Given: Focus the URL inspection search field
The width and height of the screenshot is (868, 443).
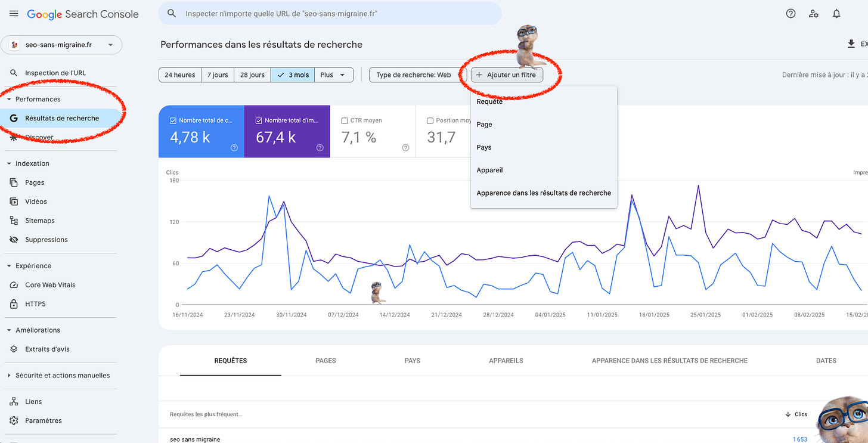Looking at the screenshot, I should (330, 13).
